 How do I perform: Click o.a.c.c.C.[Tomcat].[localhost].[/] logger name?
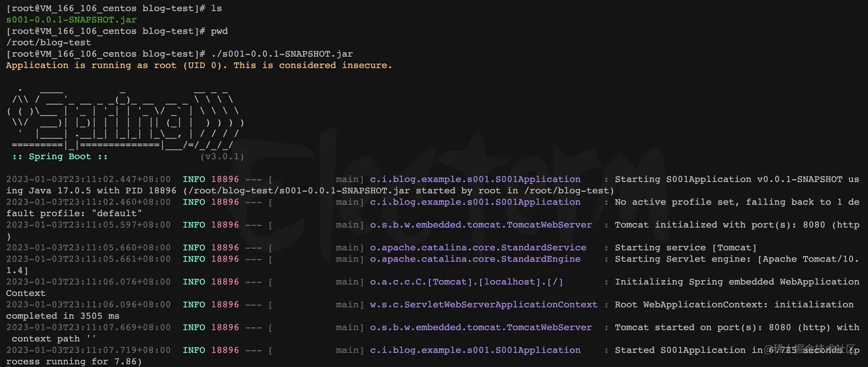[467, 282]
